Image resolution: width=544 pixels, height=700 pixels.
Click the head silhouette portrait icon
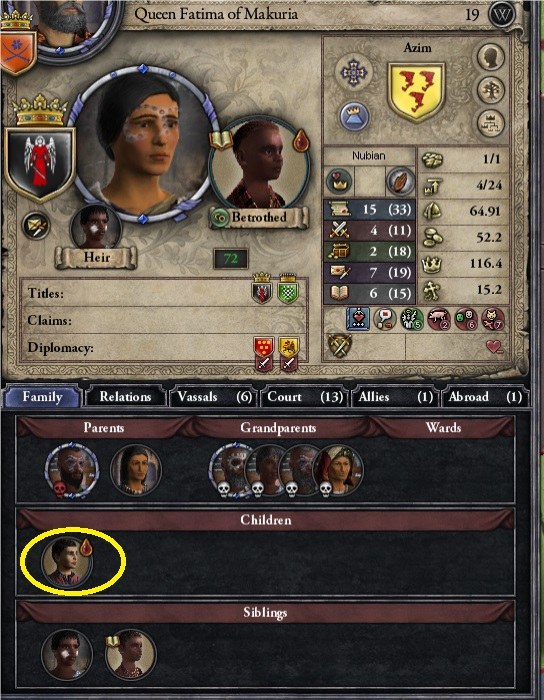pyautogui.click(x=491, y=57)
